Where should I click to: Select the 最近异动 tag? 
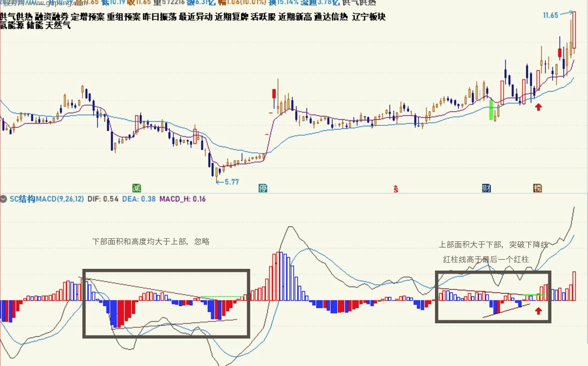[x=195, y=17]
